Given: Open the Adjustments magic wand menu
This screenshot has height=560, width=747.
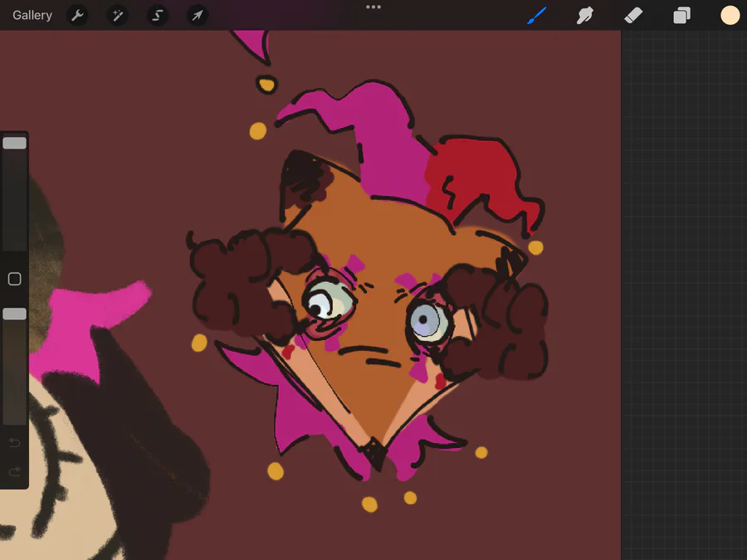Looking at the screenshot, I should (117, 15).
